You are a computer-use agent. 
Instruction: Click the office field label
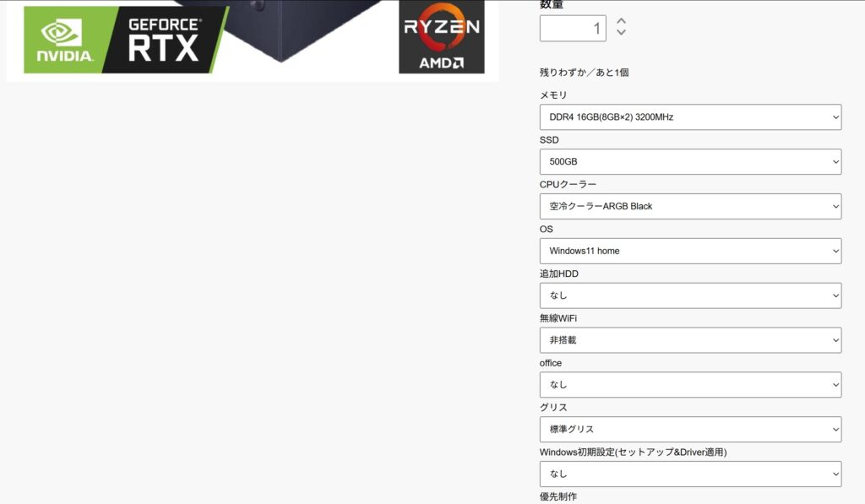pyautogui.click(x=551, y=363)
